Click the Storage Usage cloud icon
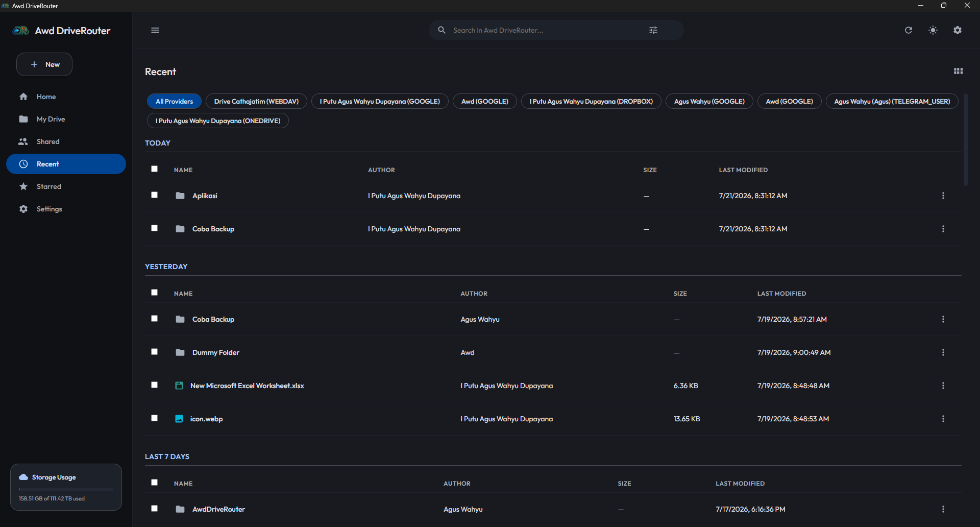 [23, 477]
